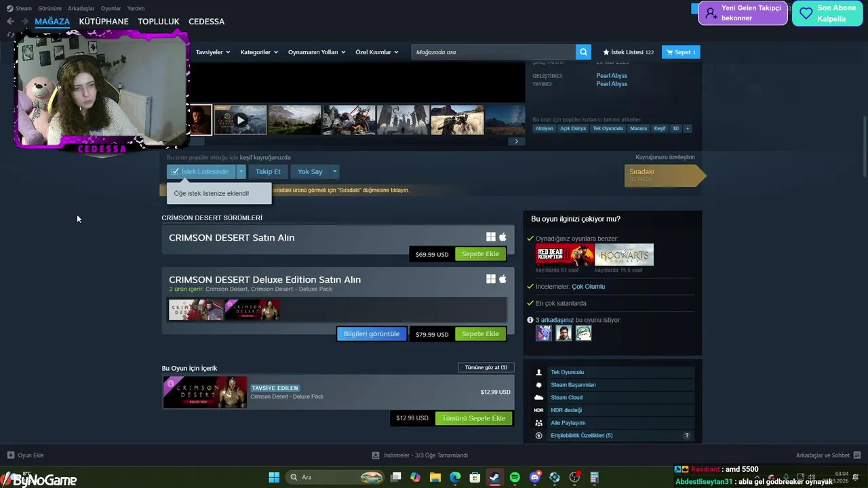Open the Özel Kısımlar dropdown menu

click(x=377, y=52)
